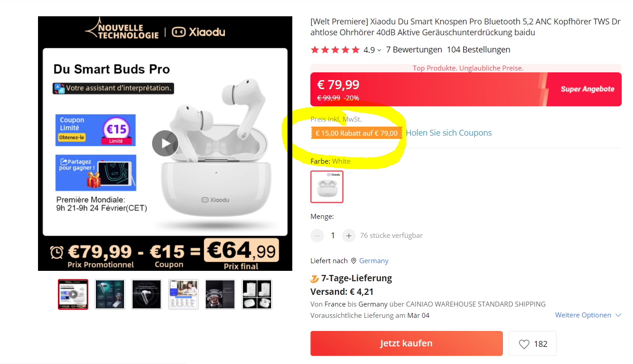
Task: Click the five-star rating icons
Action: point(335,50)
